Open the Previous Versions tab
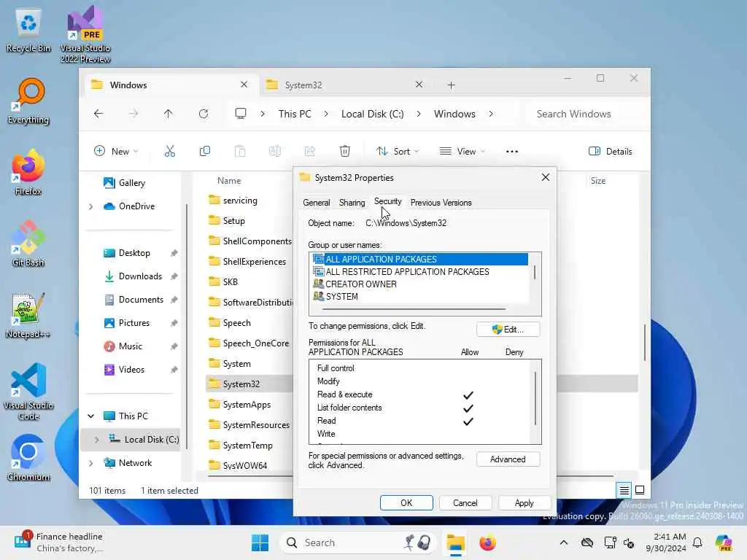The width and height of the screenshot is (747, 560). 441,203
